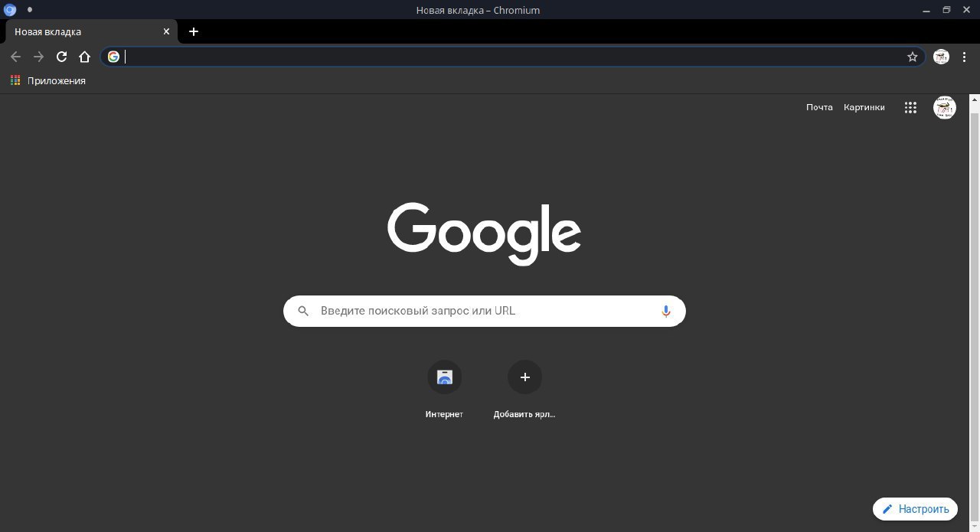Focus the Google search query field
Screen dimensions: 980x532
[x=485, y=311]
